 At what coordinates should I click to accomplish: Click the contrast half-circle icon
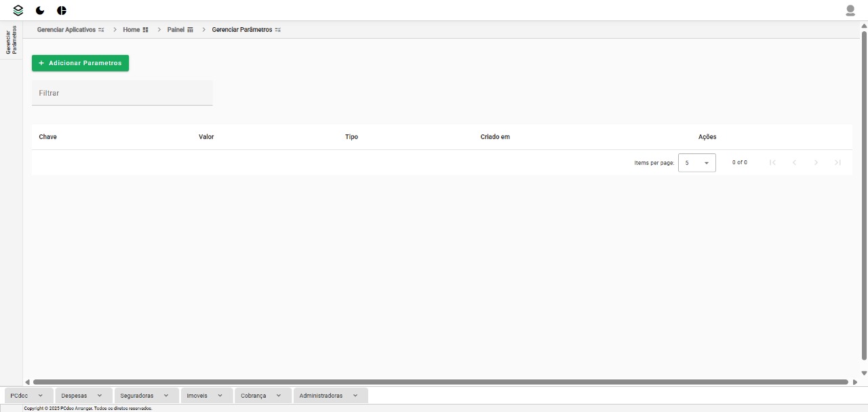62,10
